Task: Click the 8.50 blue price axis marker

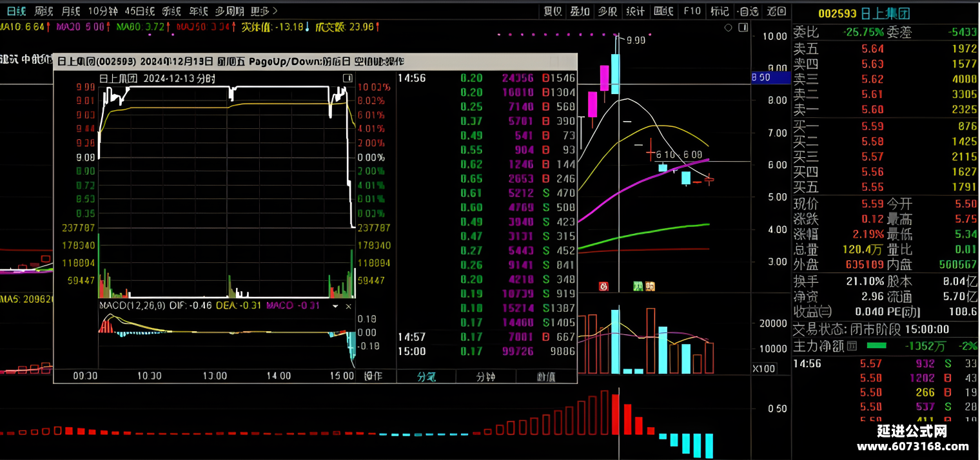Action: (771, 77)
